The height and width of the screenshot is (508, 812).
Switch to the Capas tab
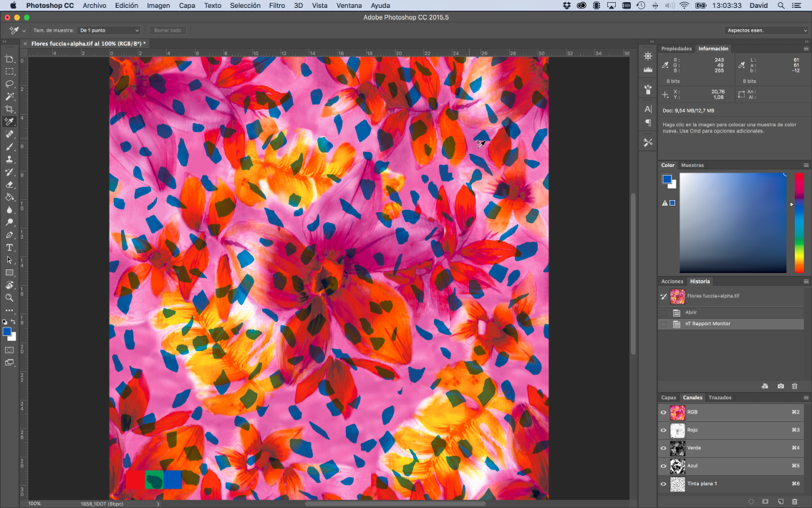click(669, 398)
